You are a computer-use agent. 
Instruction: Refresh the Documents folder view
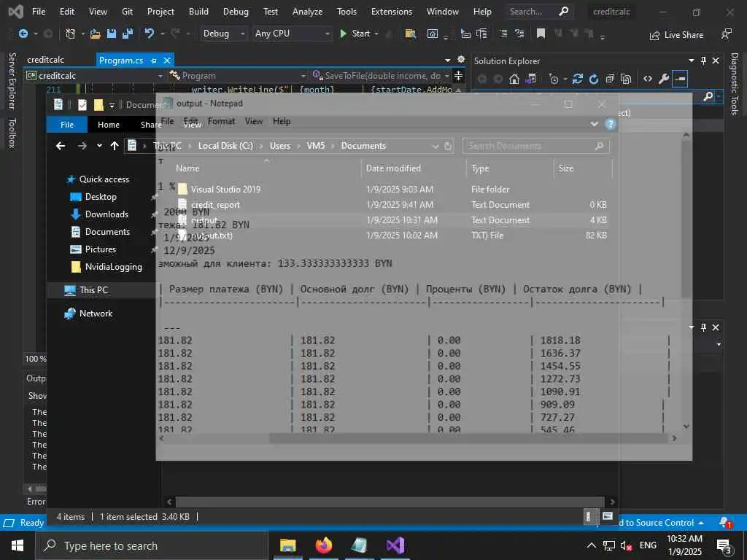(448, 146)
